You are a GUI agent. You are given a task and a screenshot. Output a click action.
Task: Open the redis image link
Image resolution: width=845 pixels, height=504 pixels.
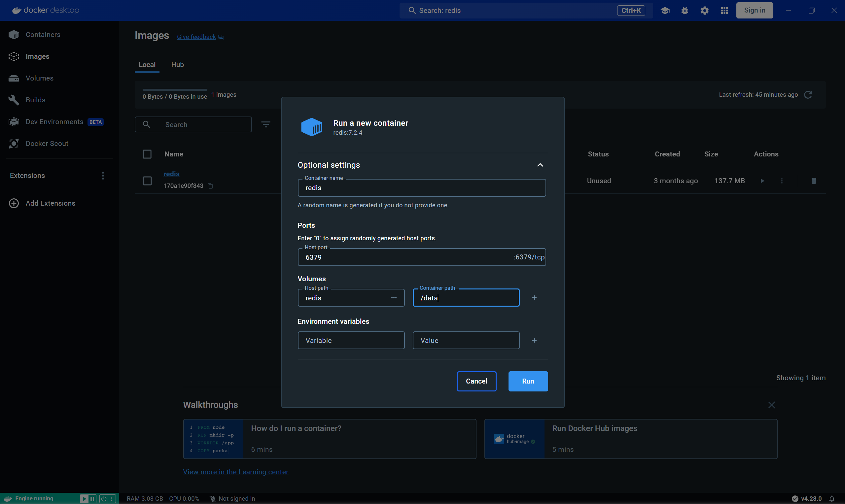171,174
